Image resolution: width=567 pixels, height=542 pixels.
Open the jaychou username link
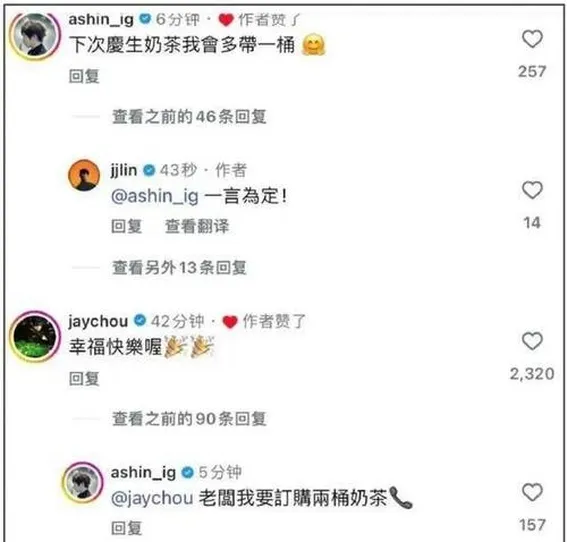click(x=98, y=321)
